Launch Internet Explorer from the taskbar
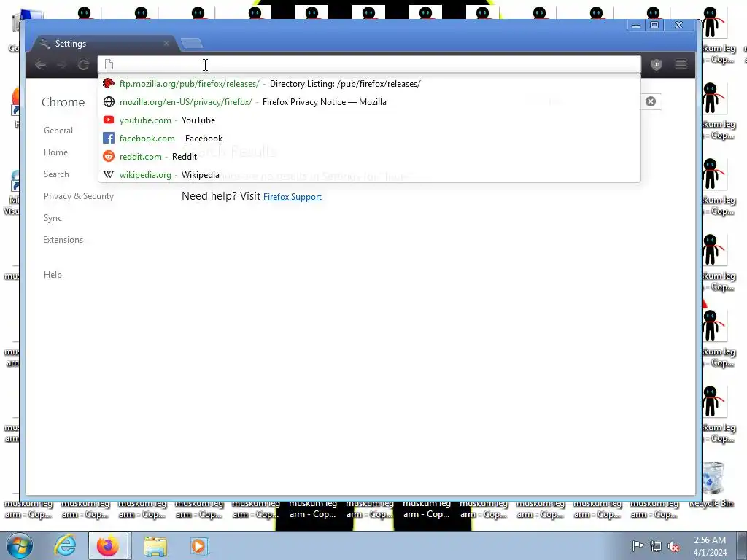 click(65, 545)
